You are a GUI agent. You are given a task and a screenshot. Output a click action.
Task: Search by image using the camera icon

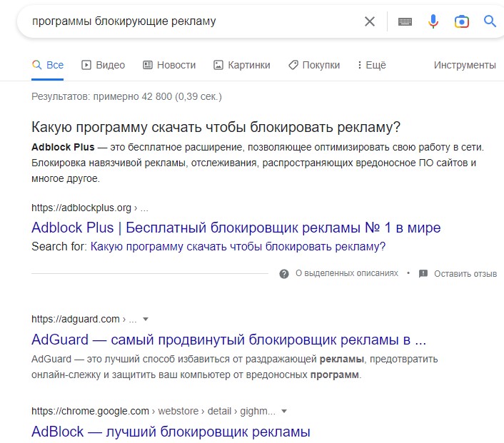tap(462, 21)
